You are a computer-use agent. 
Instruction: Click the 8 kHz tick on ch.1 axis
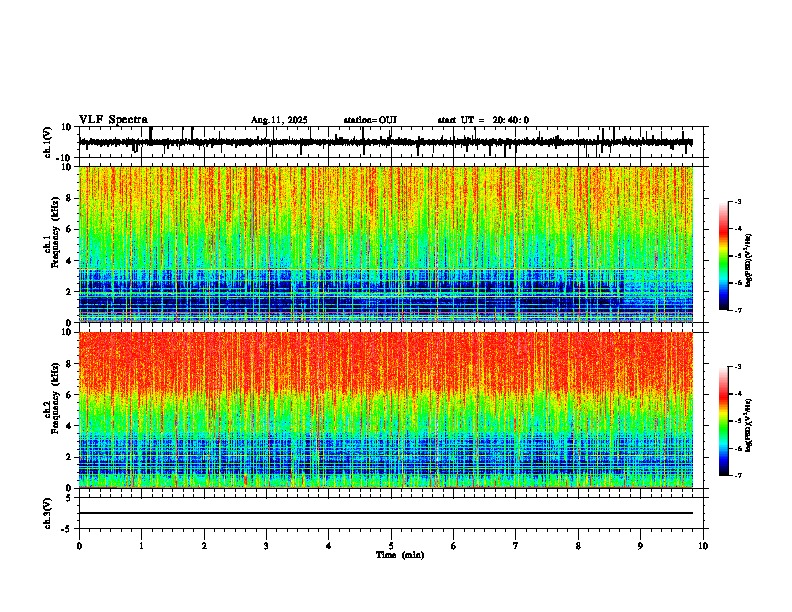[69, 198]
